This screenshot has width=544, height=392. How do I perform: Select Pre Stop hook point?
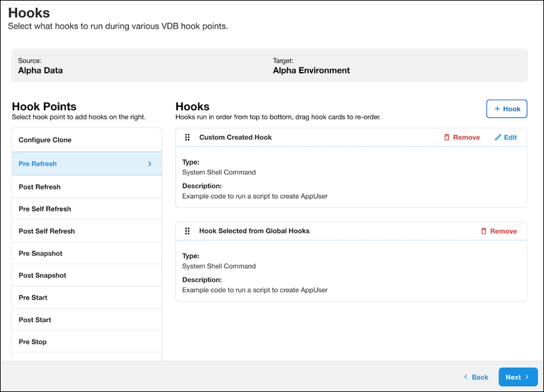pyautogui.click(x=33, y=342)
